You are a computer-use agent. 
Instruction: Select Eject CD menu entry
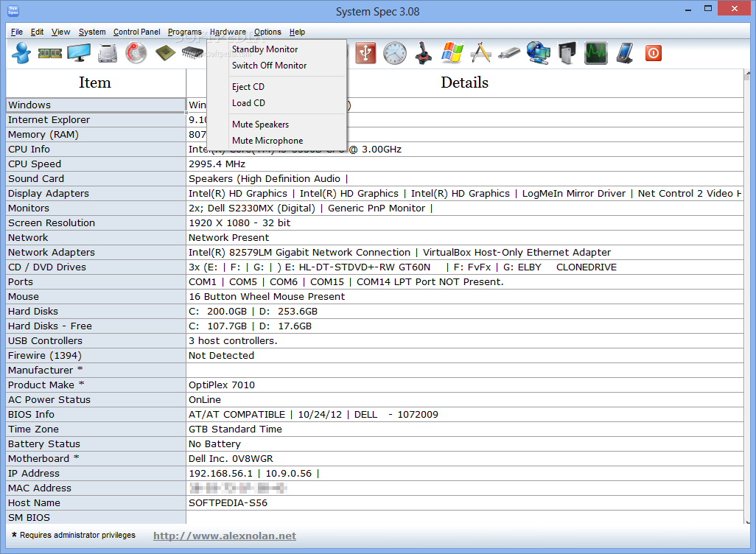click(x=277, y=87)
